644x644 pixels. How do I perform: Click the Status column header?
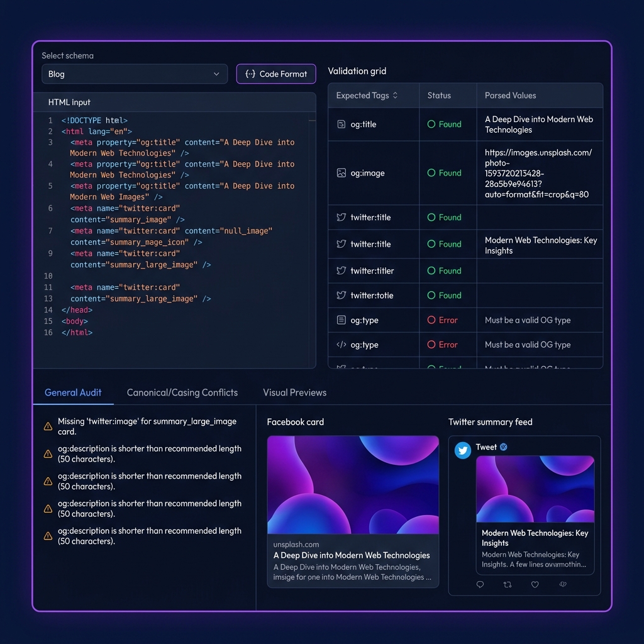click(439, 96)
